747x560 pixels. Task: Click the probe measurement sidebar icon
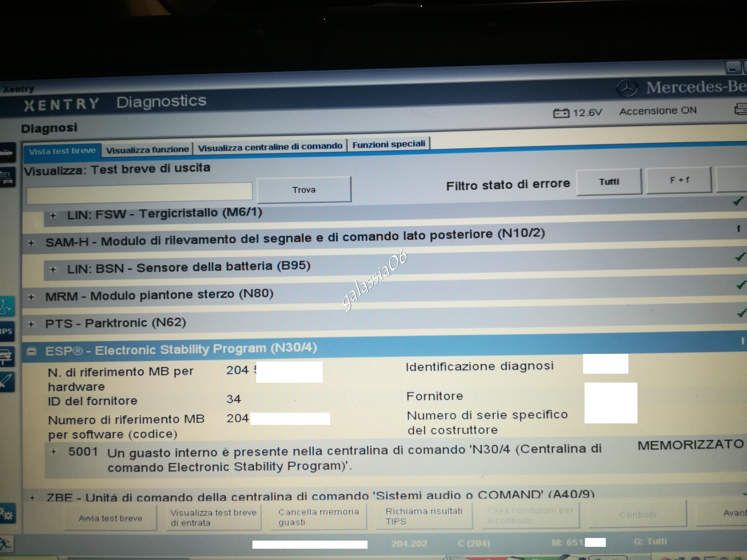pyautogui.click(x=7, y=381)
